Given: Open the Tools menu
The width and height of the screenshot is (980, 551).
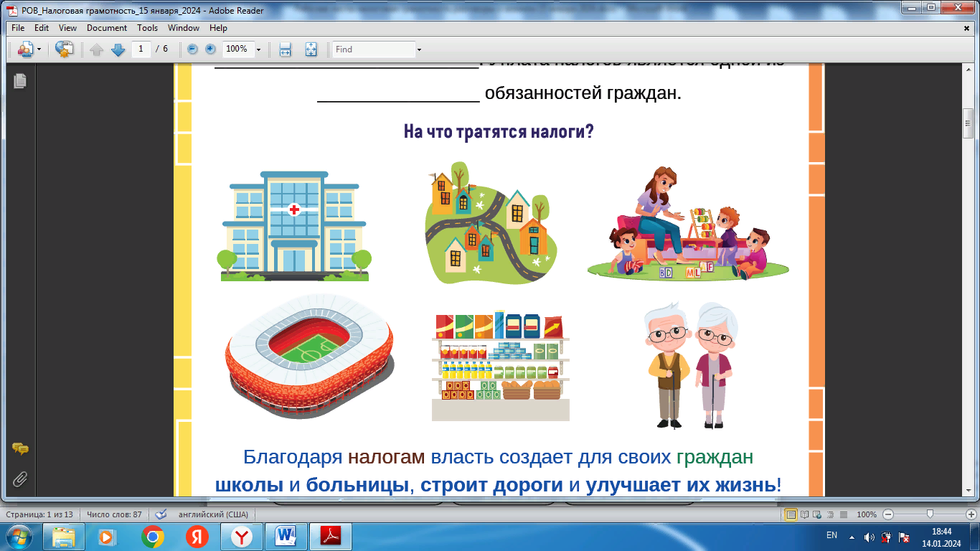Looking at the screenshot, I should 148,28.
